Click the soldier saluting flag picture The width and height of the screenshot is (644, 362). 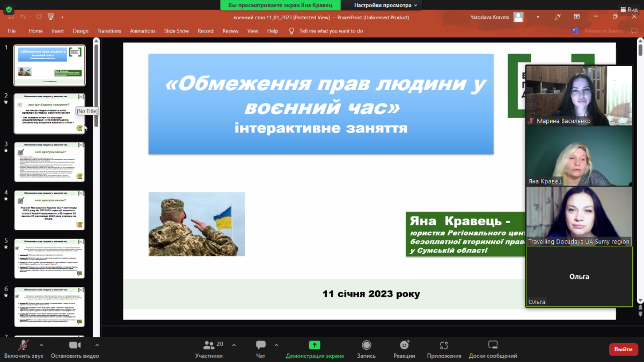[196, 224]
